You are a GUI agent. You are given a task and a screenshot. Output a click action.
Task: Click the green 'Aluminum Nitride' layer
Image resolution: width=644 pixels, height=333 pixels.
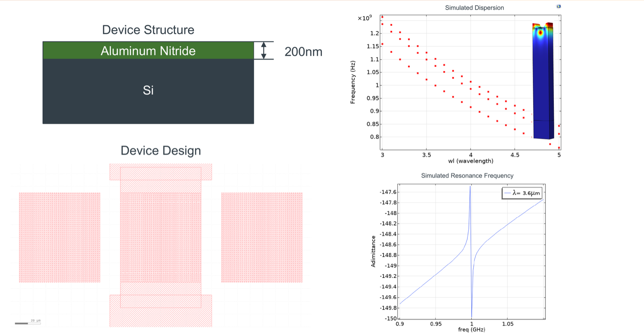148,50
